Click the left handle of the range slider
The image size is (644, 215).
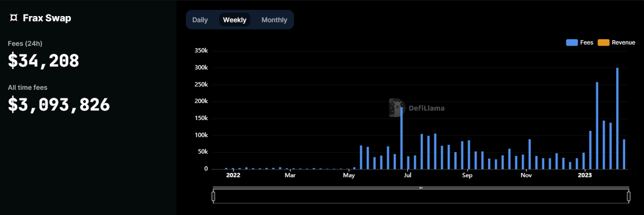click(213, 197)
